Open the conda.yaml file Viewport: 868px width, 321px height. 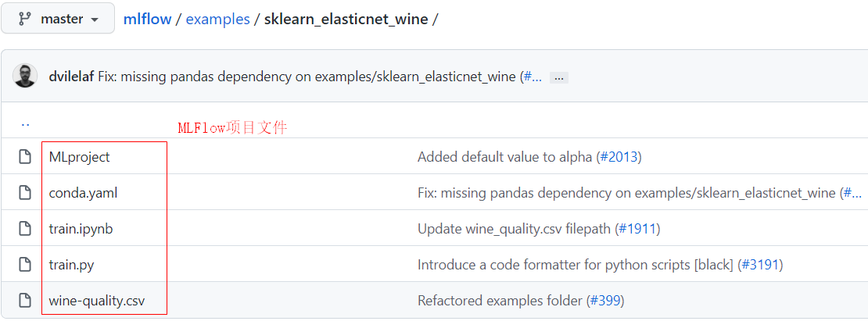click(83, 193)
